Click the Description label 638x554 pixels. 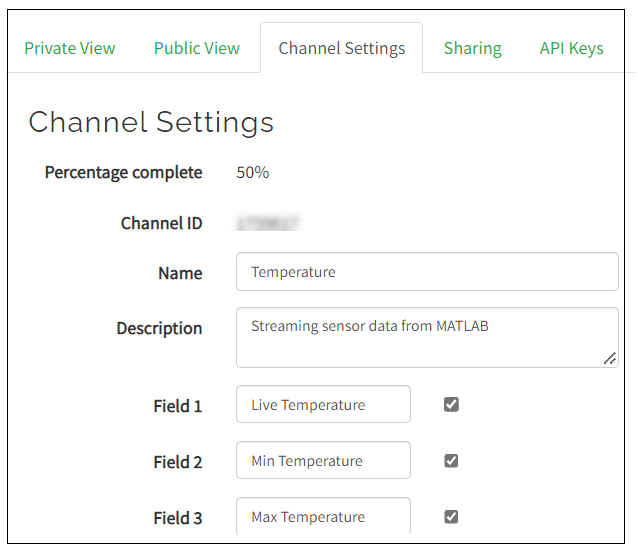tap(159, 328)
